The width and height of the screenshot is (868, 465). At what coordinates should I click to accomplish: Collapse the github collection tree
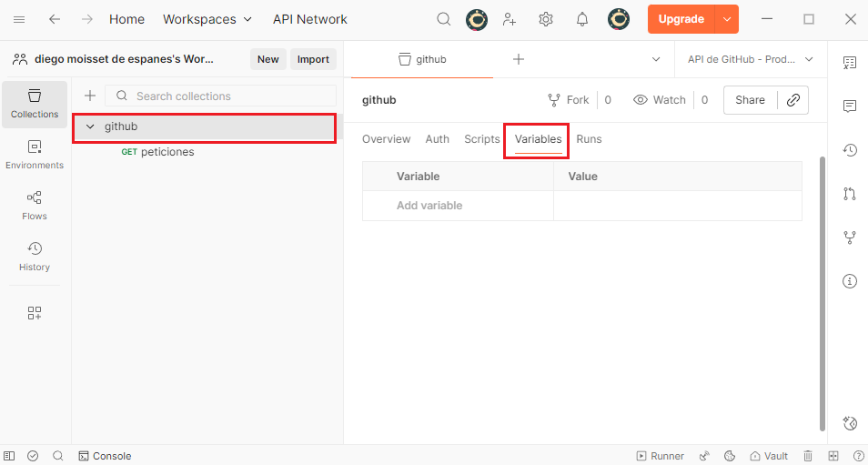(90, 126)
